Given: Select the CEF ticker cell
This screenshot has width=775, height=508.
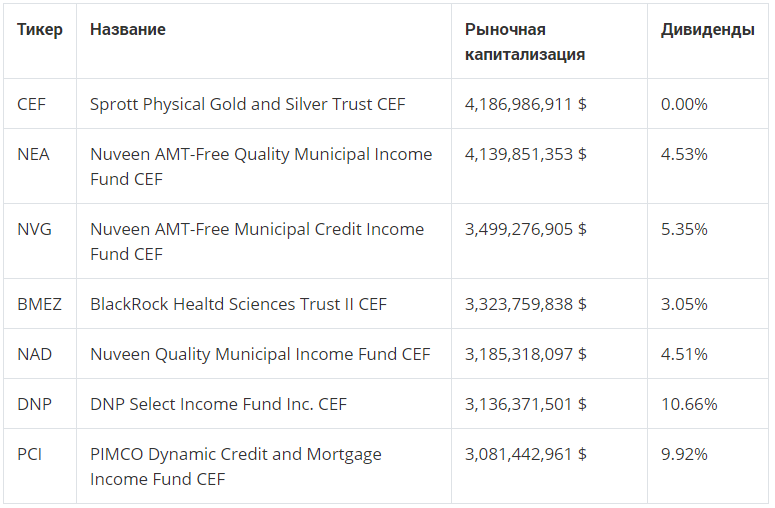Looking at the screenshot, I should pyautogui.click(x=32, y=104).
